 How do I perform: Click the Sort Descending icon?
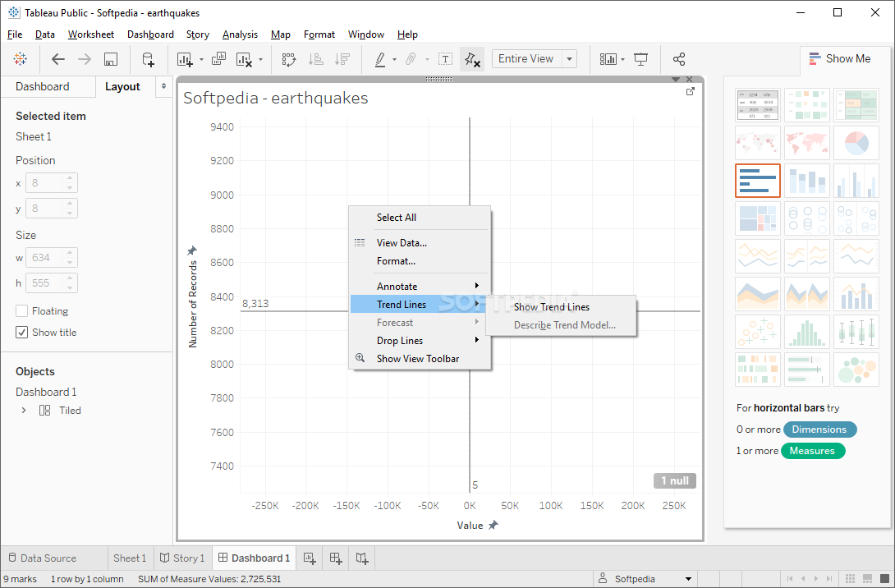pos(342,59)
